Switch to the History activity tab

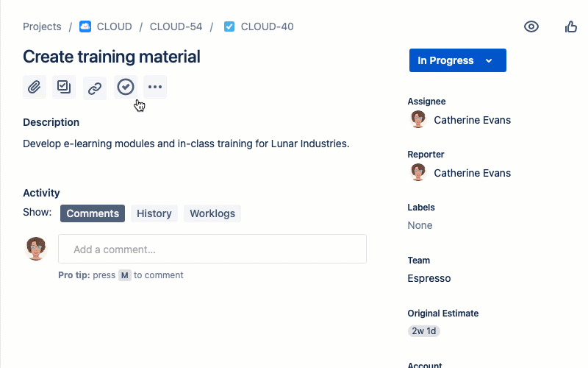point(154,213)
